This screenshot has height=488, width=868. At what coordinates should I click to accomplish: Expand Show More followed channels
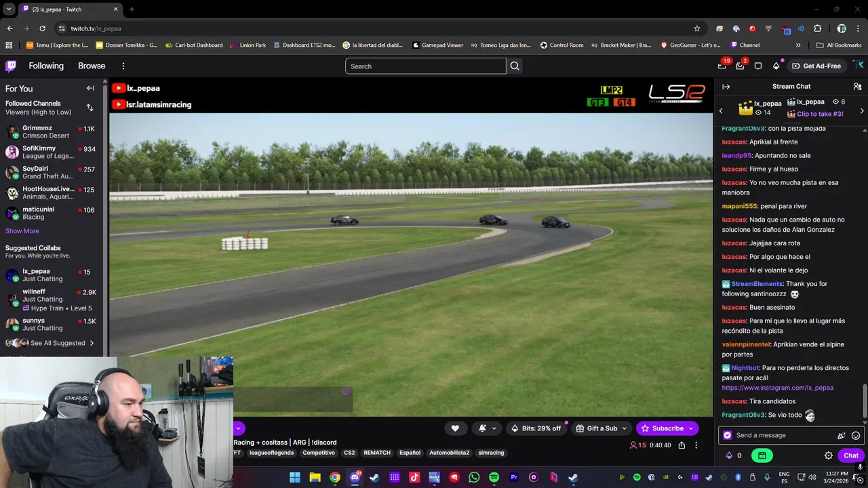coord(22,231)
